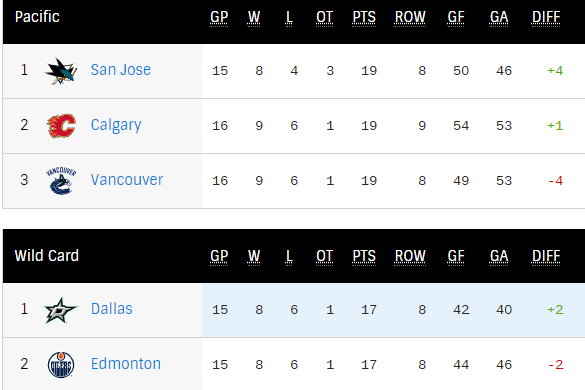Open the Vancouver team link

click(127, 180)
